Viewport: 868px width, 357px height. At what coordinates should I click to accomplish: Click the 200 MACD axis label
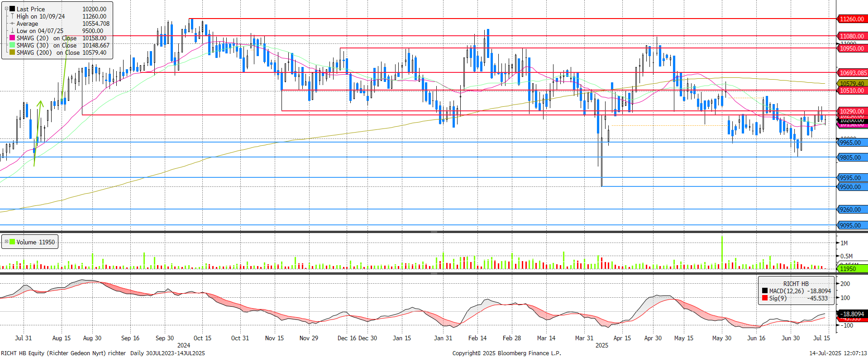pos(845,284)
